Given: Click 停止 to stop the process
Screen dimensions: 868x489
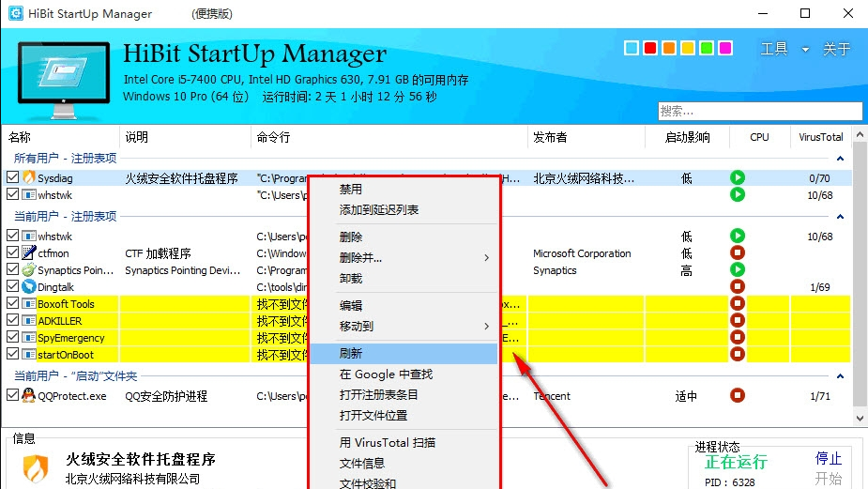Looking at the screenshot, I should [x=829, y=459].
